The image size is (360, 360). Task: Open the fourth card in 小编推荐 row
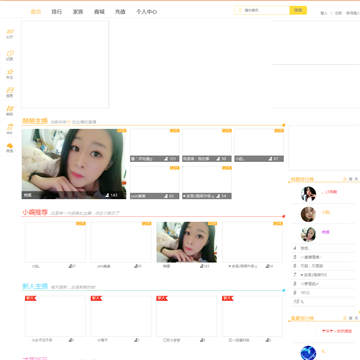point(252,242)
